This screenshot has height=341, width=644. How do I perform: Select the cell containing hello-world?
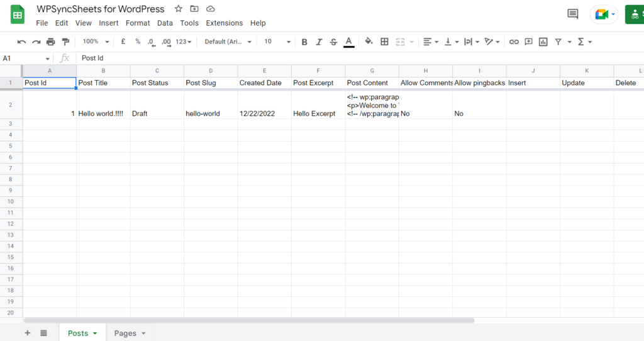coord(211,105)
